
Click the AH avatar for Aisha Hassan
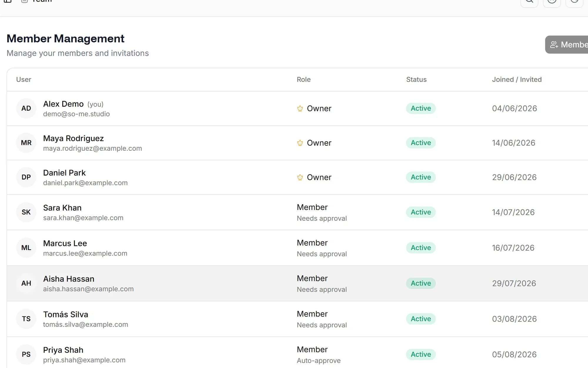tap(26, 283)
